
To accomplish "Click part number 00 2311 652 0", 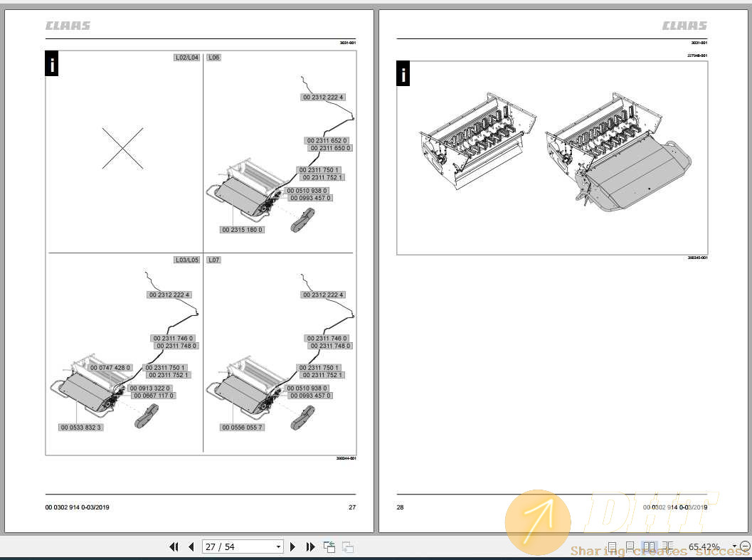I will (327, 141).
